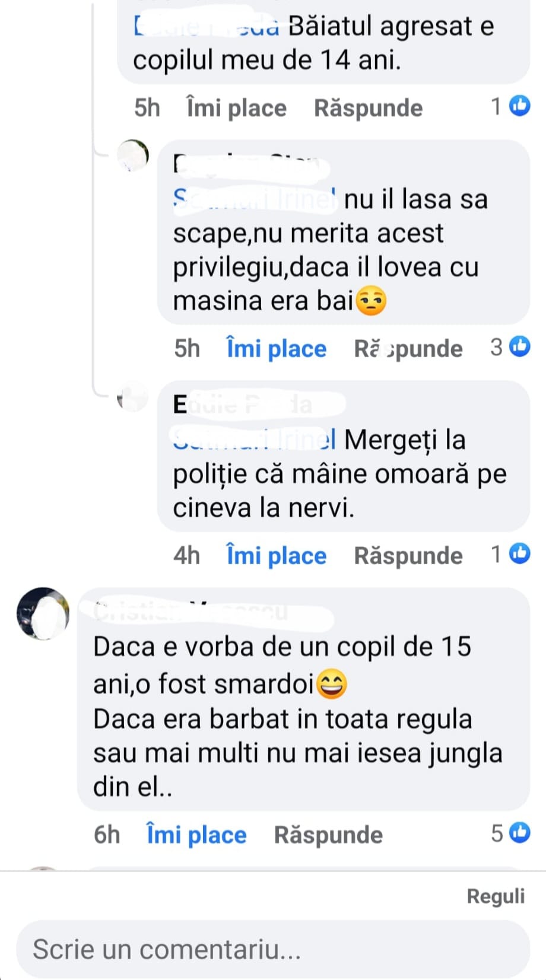
Task: Like the comment posted 6h ago
Action: click(x=196, y=835)
